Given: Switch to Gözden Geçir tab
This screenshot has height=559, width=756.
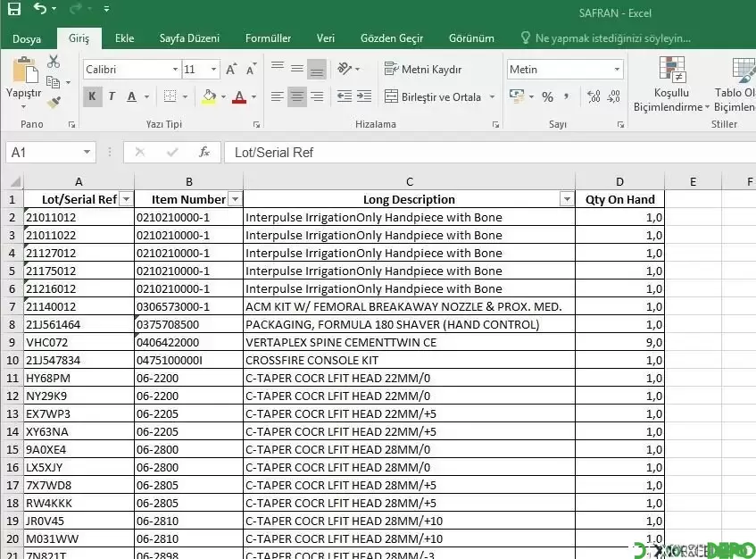Looking at the screenshot, I should [x=392, y=38].
